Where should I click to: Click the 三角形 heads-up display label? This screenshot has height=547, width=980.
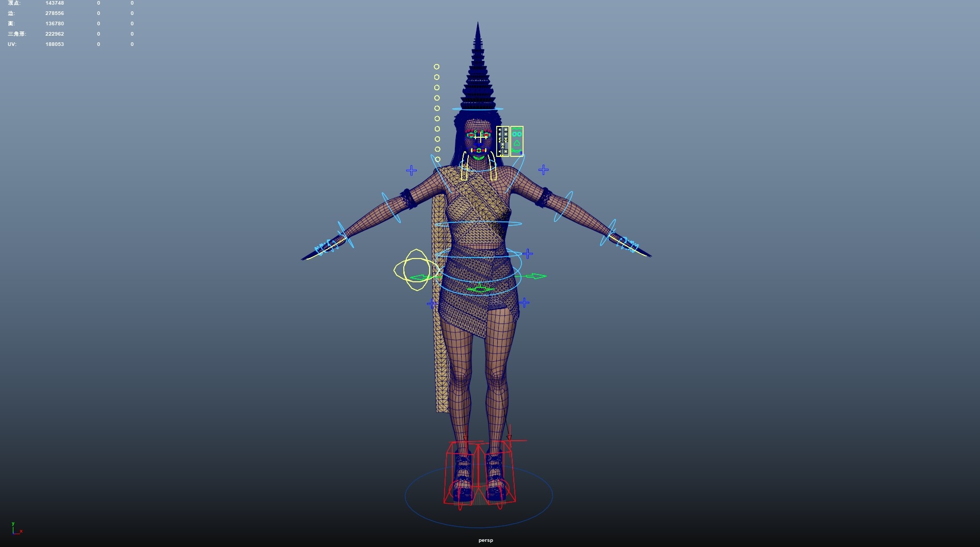pos(17,34)
